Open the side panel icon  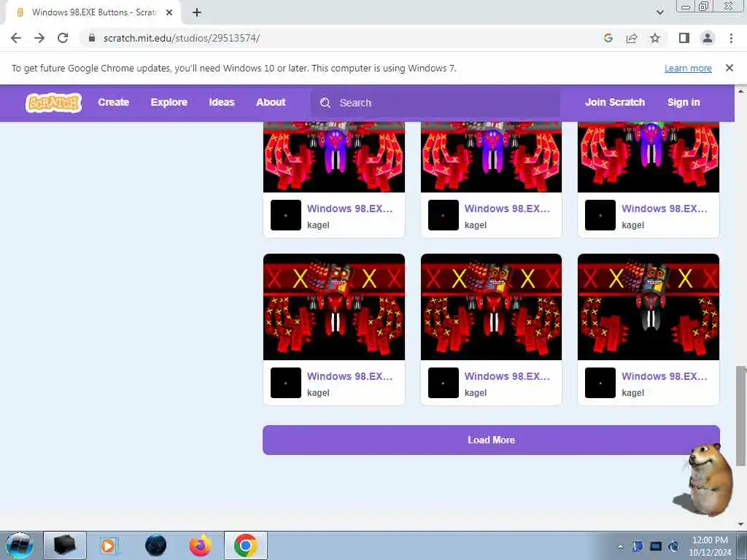tap(684, 38)
